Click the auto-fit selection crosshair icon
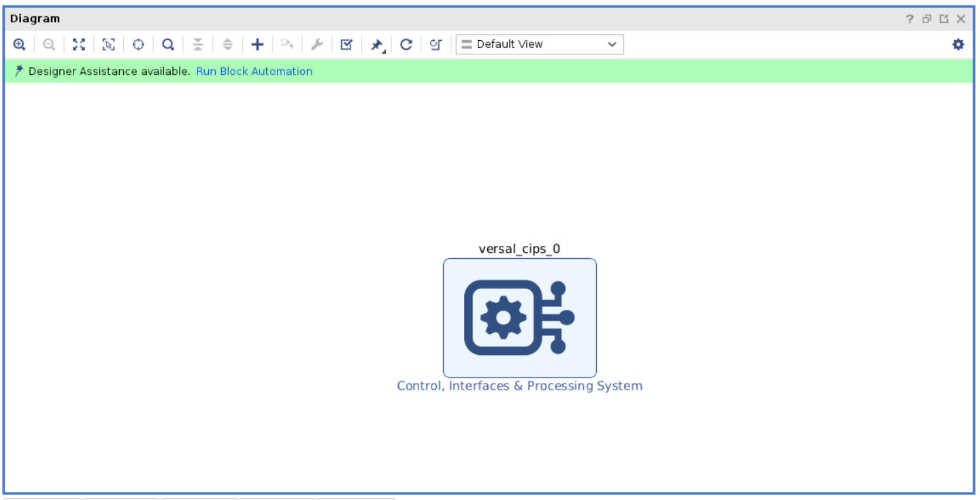The image size is (980, 500). coord(139,44)
